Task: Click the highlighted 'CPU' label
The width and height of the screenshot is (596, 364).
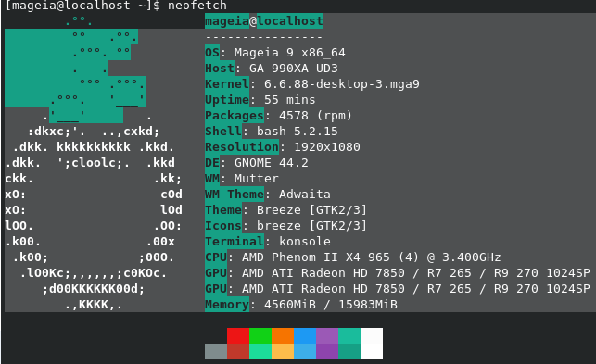Action: point(216,257)
